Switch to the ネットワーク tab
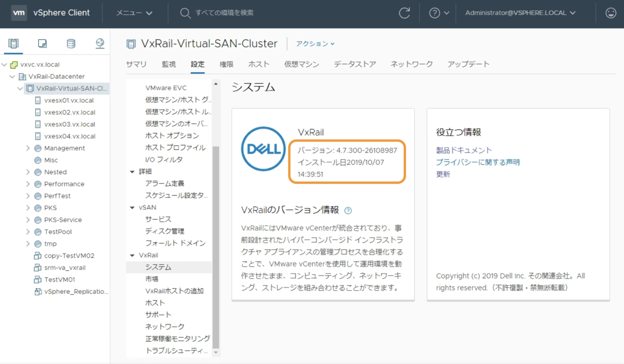This screenshot has width=624, height=364. [x=412, y=64]
